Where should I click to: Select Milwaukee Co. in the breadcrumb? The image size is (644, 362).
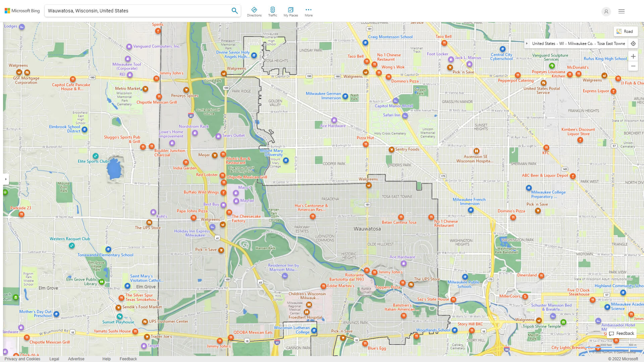click(x=580, y=44)
